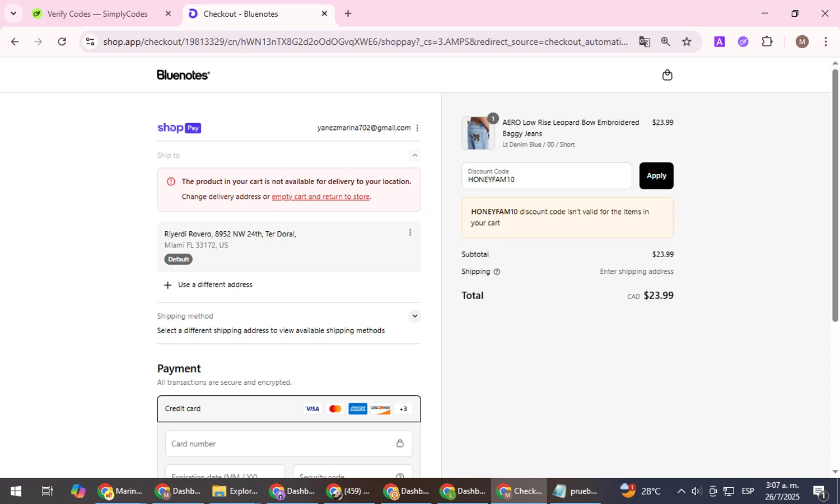The image size is (840, 504).
Task: Click the American Express logo
Action: [358, 409]
